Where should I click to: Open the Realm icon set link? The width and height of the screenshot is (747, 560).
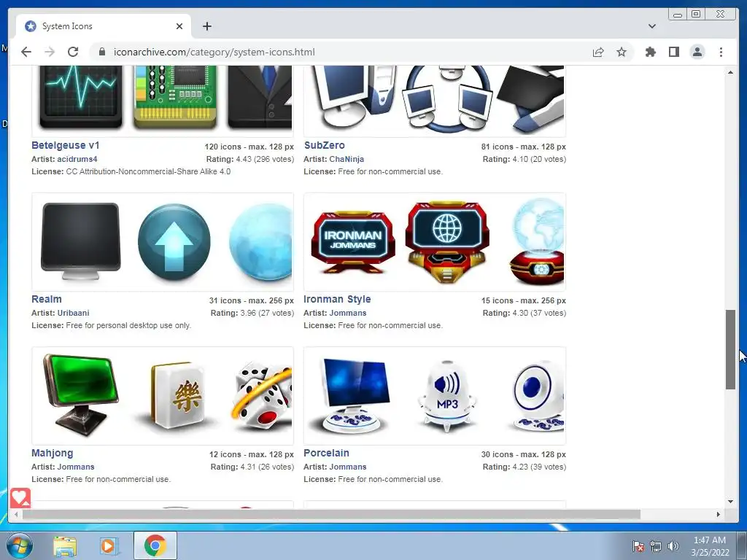(47, 299)
